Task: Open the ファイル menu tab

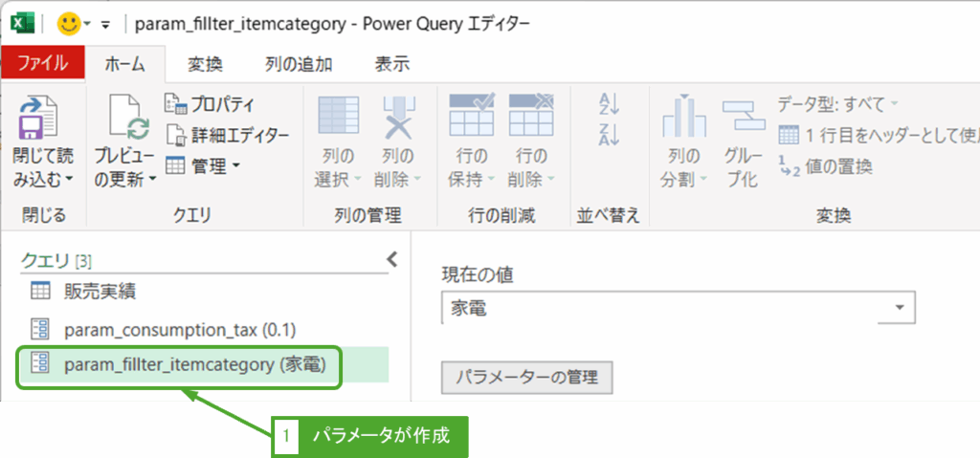Action: 42,64
